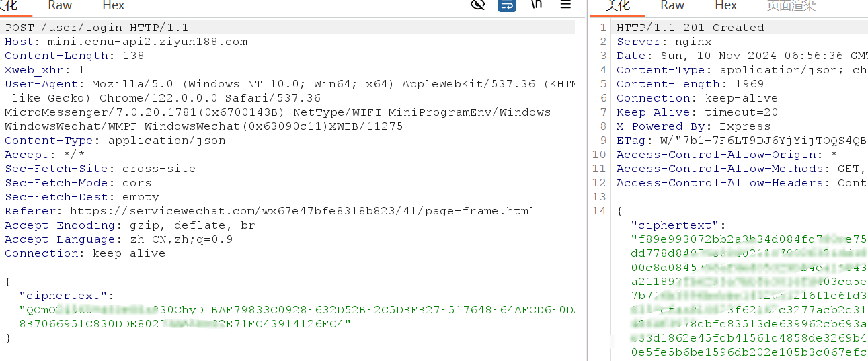Click the WindowsWechat/WMPF line
The height and width of the screenshot is (361, 868).
[204, 126]
